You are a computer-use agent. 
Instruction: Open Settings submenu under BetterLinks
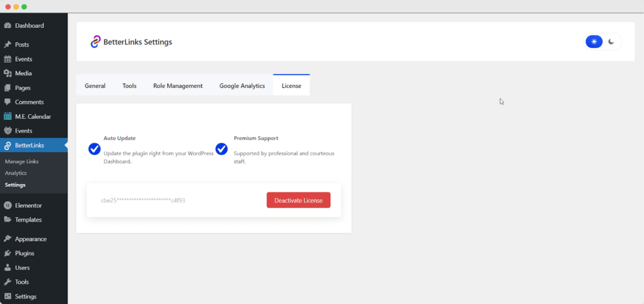(x=15, y=185)
